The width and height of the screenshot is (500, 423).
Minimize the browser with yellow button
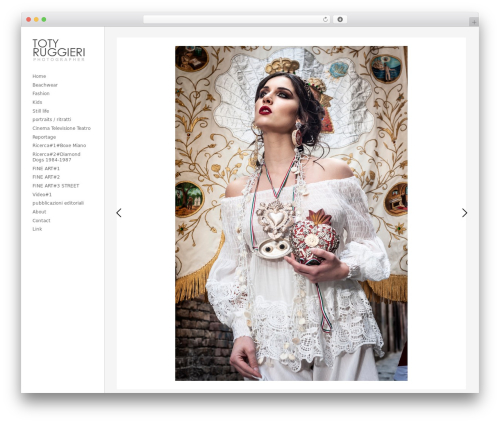click(x=36, y=20)
